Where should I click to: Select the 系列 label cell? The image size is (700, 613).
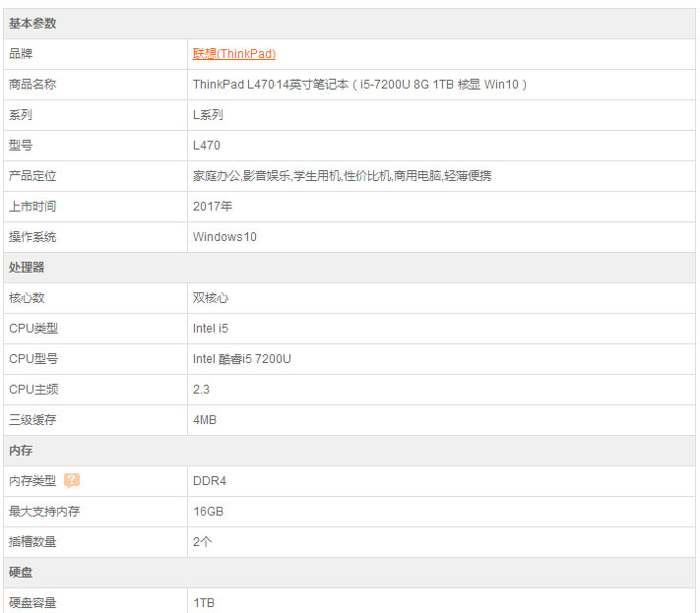coord(95,115)
